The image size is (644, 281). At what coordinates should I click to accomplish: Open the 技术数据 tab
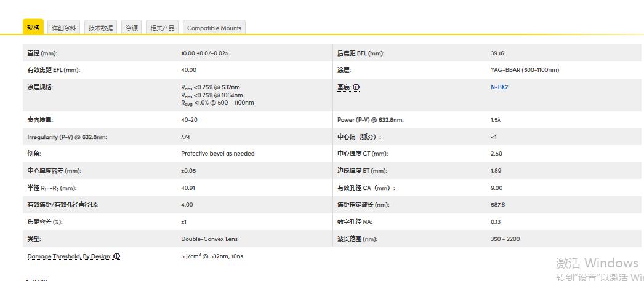tap(100, 28)
